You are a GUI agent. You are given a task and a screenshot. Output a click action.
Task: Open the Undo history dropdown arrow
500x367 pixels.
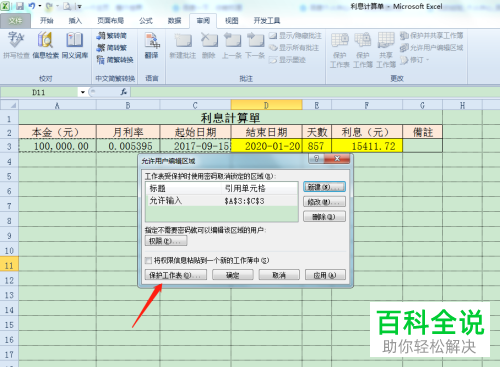point(40,6)
